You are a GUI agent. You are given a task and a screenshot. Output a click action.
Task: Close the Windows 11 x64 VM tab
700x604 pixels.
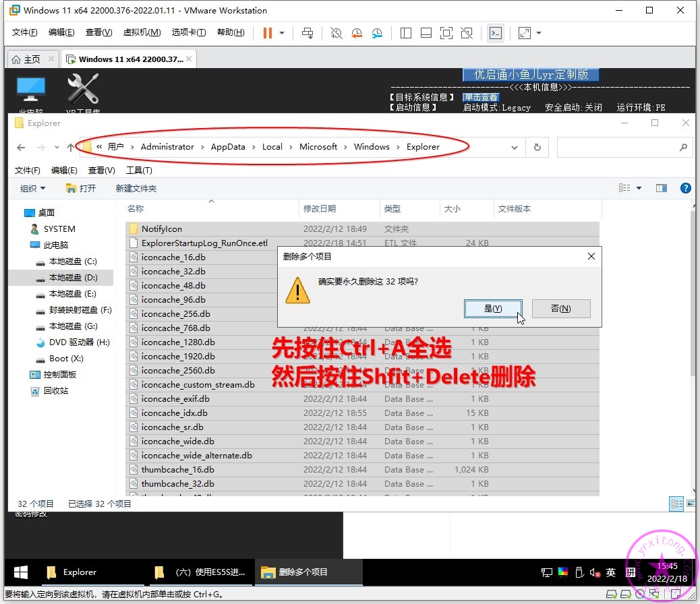tap(189, 59)
